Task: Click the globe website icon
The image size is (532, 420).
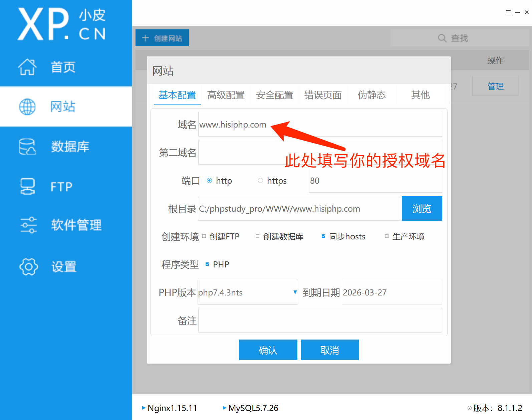Action: click(27, 107)
